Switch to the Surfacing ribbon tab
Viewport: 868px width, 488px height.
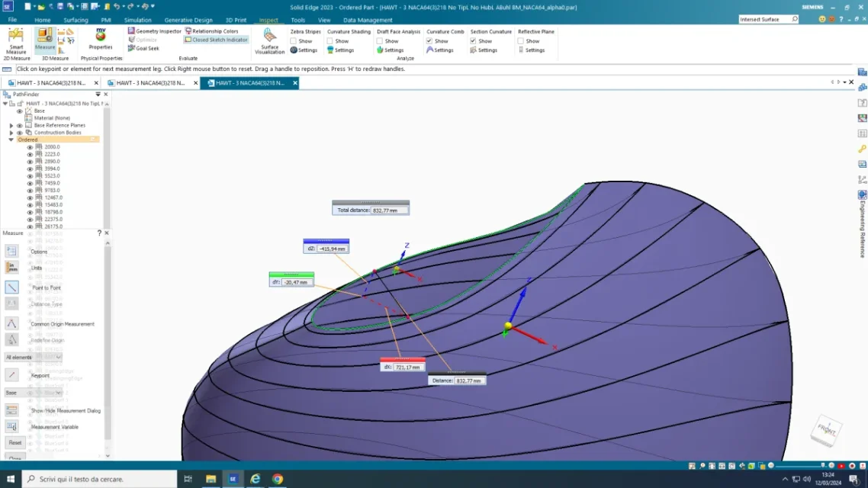[x=76, y=20]
